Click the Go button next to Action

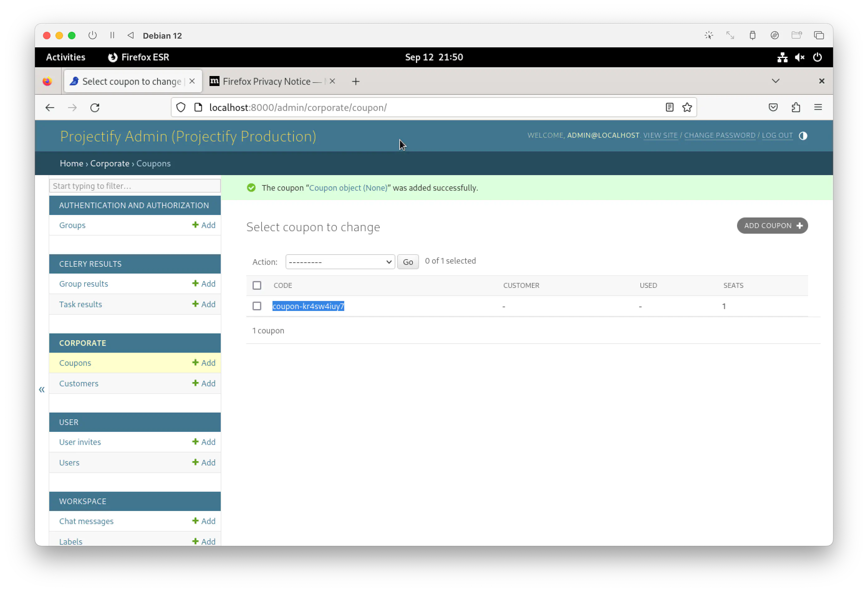408,262
